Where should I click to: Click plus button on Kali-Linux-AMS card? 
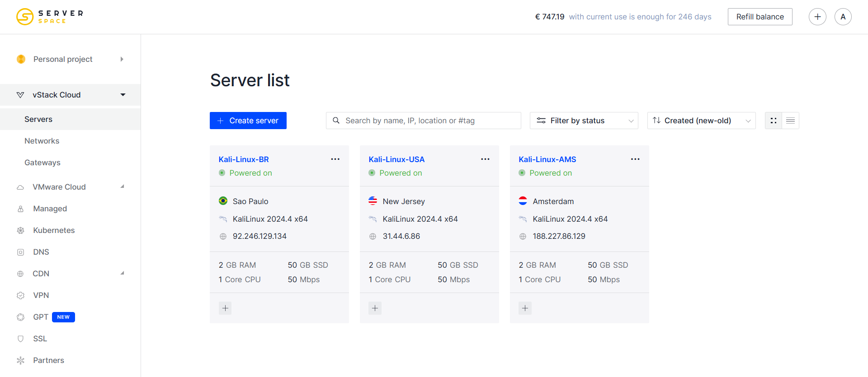(525, 308)
